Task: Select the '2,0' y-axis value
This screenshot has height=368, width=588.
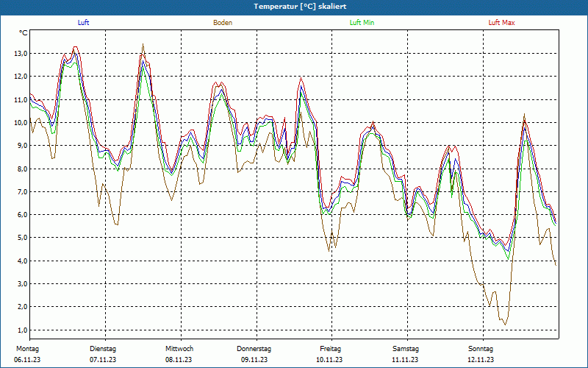Action: point(22,306)
